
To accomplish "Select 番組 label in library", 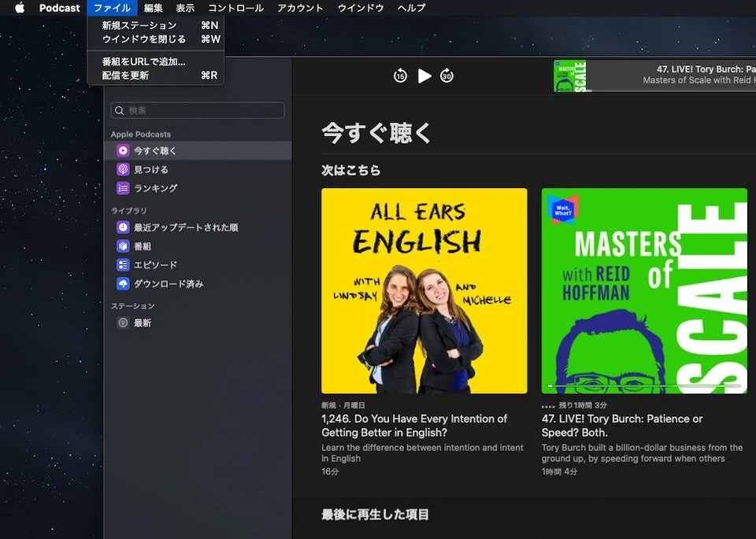I will (x=143, y=246).
